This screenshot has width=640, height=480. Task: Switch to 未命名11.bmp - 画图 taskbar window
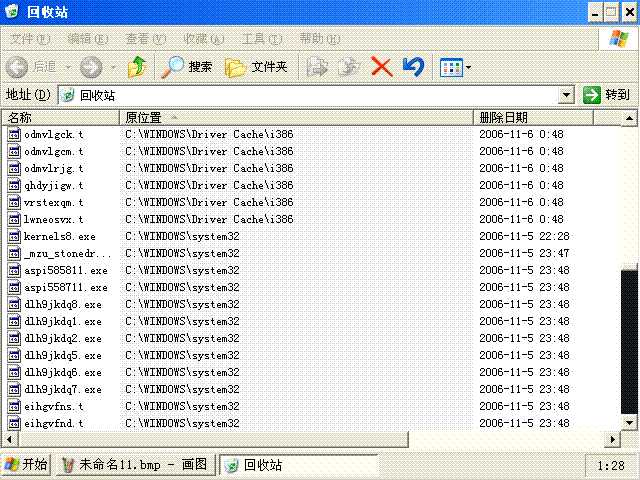(135, 465)
